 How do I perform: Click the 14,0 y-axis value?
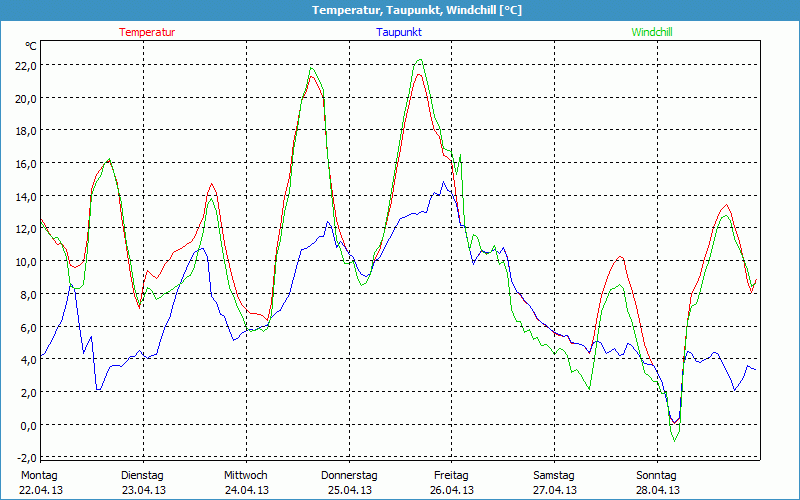click(26, 196)
